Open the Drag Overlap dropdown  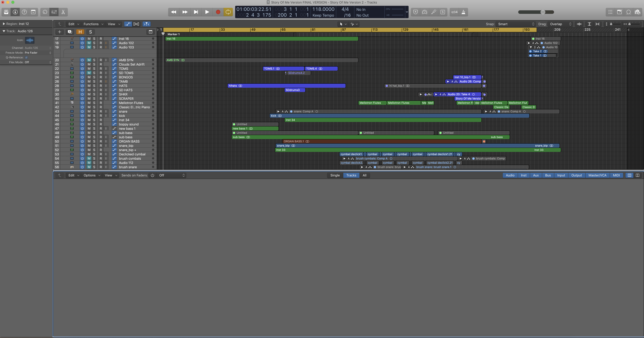pyautogui.click(x=560, y=24)
